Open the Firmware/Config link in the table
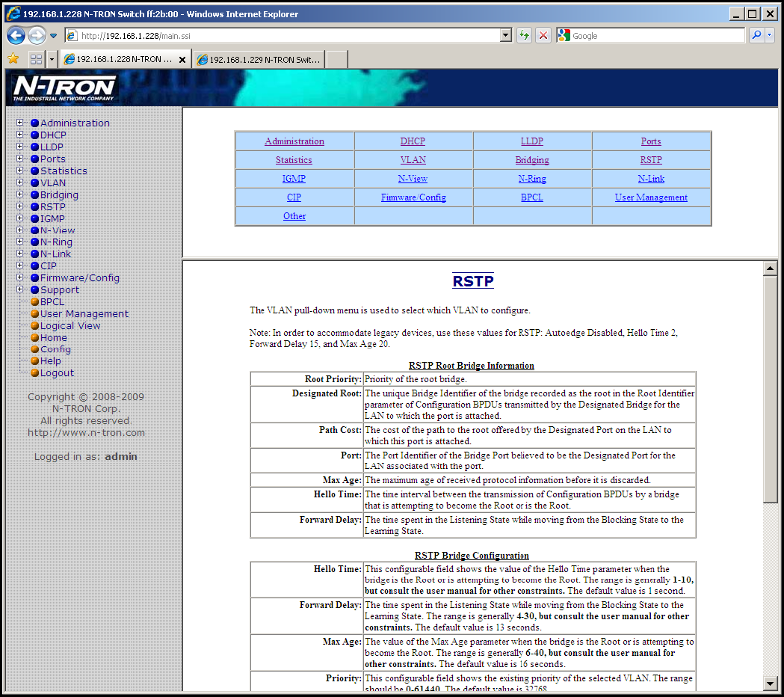The height and width of the screenshot is (697, 784). point(413,197)
